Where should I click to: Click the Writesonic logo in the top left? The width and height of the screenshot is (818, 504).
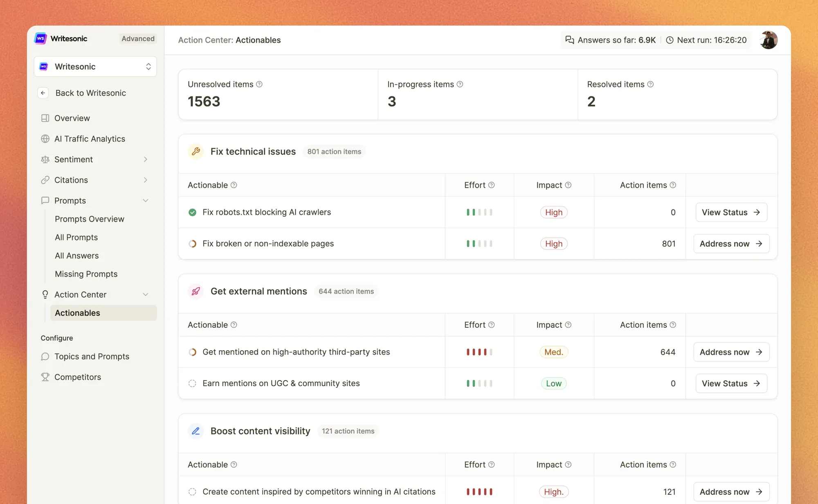tap(40, 38)
